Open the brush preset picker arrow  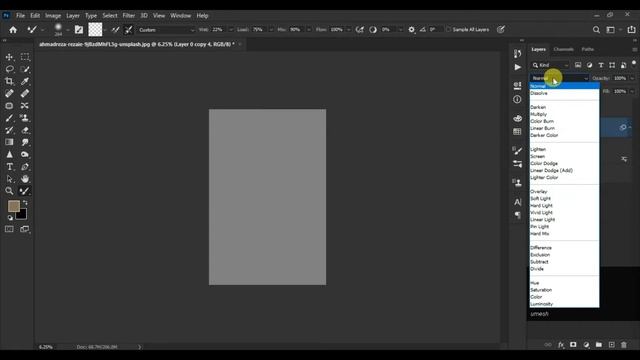tap(68, 30)
